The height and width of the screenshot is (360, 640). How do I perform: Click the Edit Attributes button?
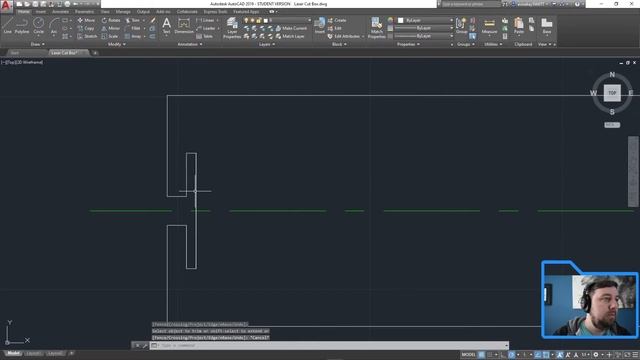point(344,36)
